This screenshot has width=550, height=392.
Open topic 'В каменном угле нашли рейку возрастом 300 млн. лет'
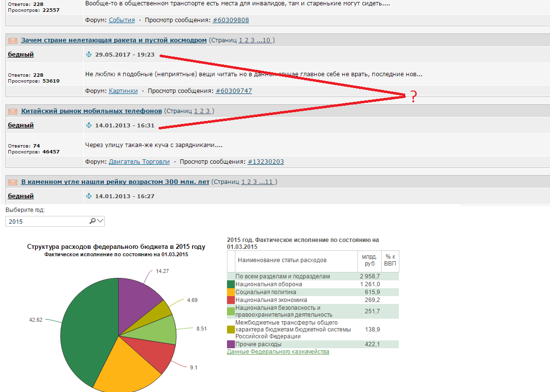tap(115, 182)
